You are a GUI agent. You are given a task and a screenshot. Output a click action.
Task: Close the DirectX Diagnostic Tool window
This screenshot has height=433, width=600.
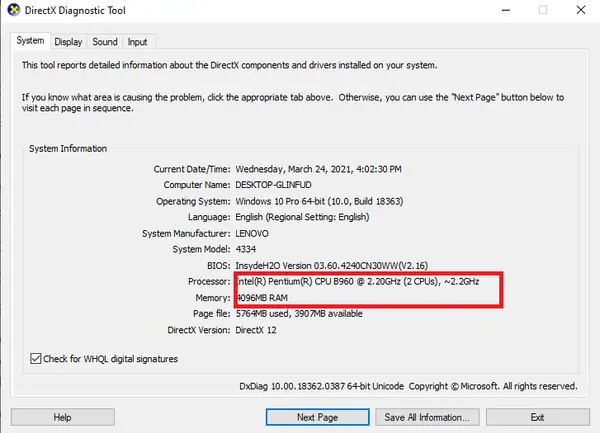(581, 10)
